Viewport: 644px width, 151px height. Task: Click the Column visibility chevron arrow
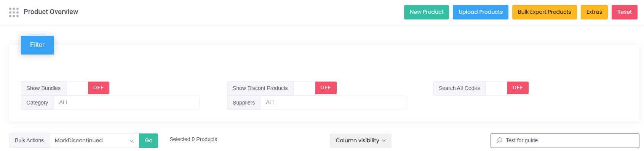pyautogui.click(x=384, y=141)
